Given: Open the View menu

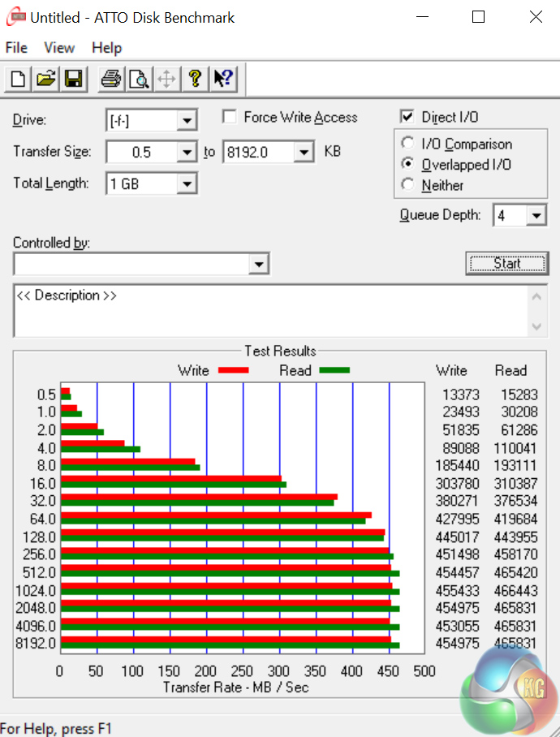Looking at the screenshot, I should coord(59,48).
